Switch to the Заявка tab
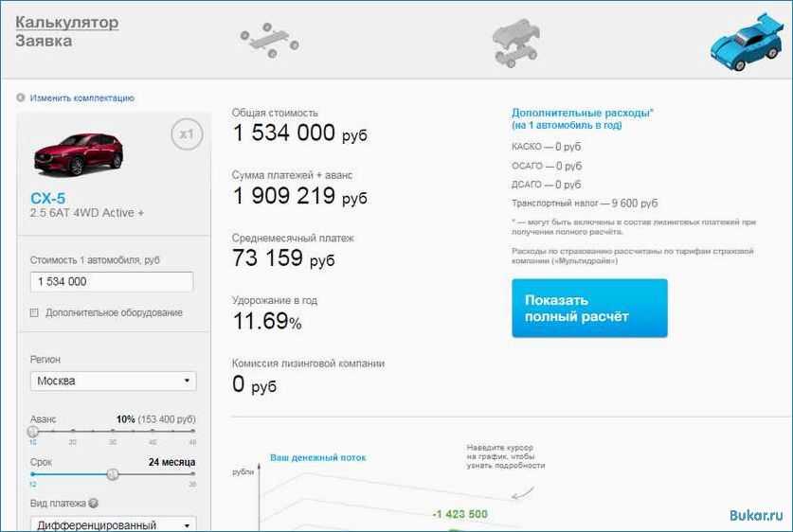Image resolution: width=793 pixels, height=532 pixels. pos(44,41)
